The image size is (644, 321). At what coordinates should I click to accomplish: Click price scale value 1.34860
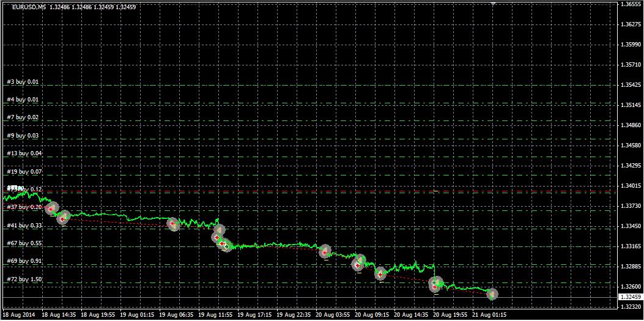click(x=631, y=125)
